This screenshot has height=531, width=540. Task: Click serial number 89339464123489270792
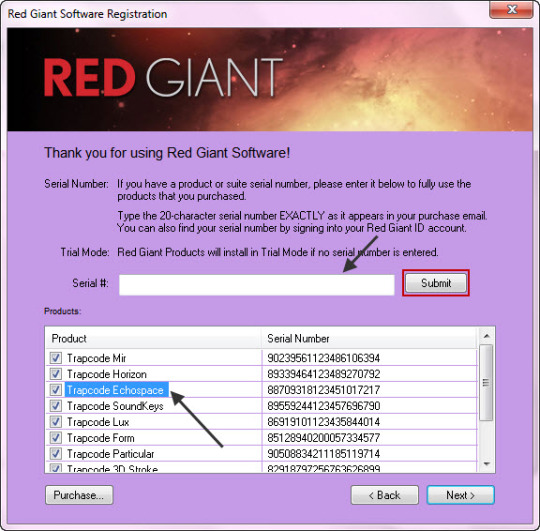click(323, 374)
